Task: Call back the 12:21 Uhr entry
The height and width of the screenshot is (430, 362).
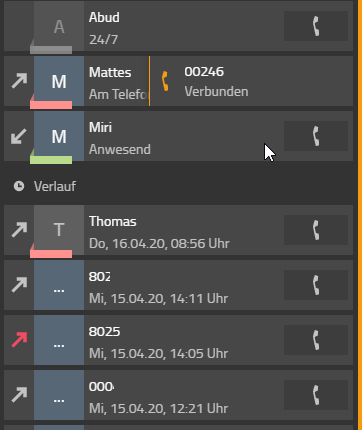Action: 316,395
